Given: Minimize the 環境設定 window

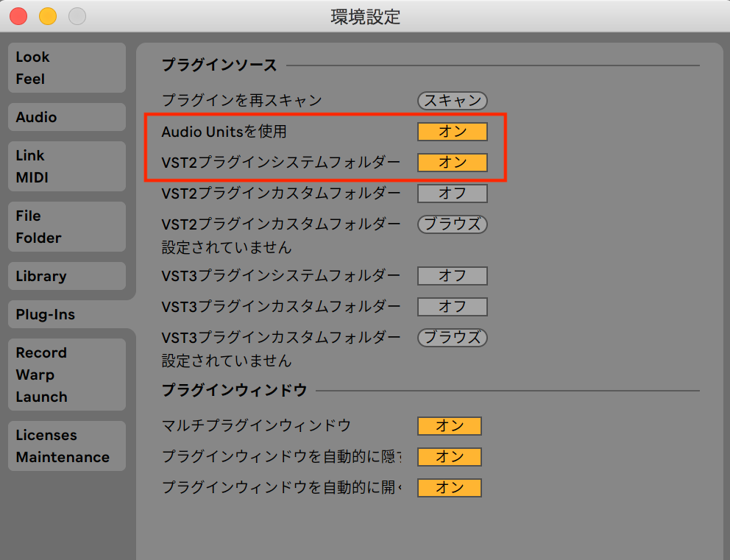Looking at the screenshot, I should pyautogui.click(x=48, y=16).
